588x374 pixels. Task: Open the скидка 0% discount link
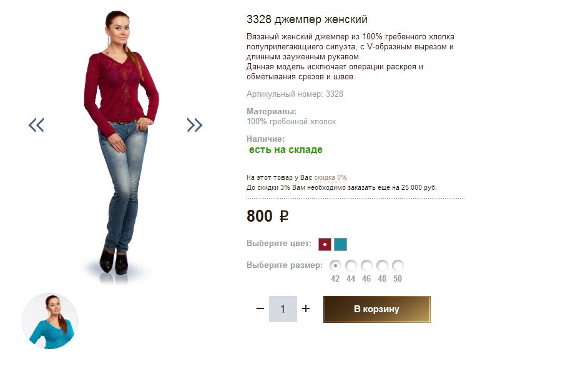330,177
